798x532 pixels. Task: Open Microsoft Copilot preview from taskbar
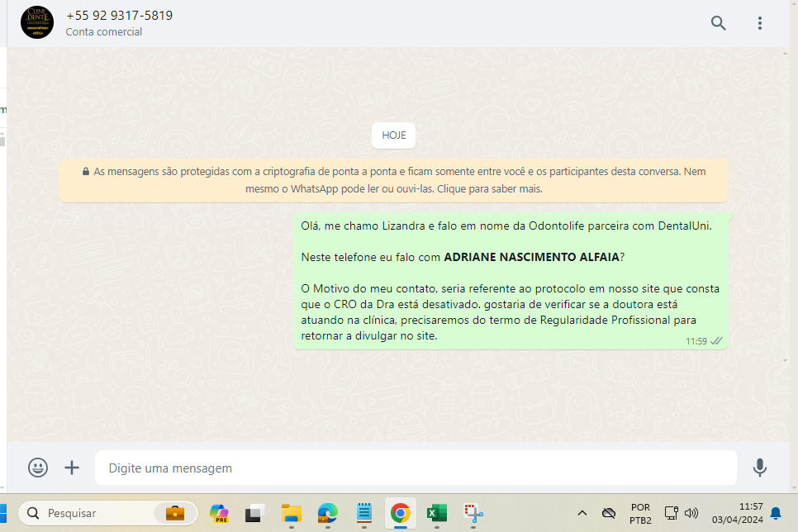pyautogui.click(x=219, y=513)
